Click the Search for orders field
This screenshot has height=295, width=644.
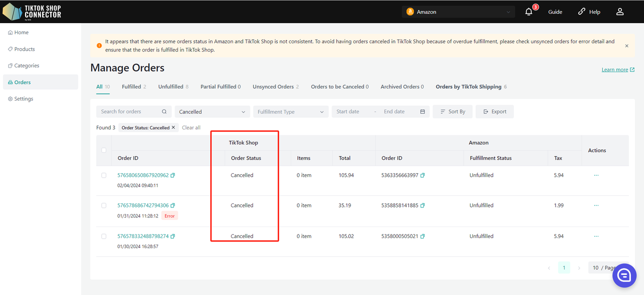pyautogui.click(x=130, y=112)
